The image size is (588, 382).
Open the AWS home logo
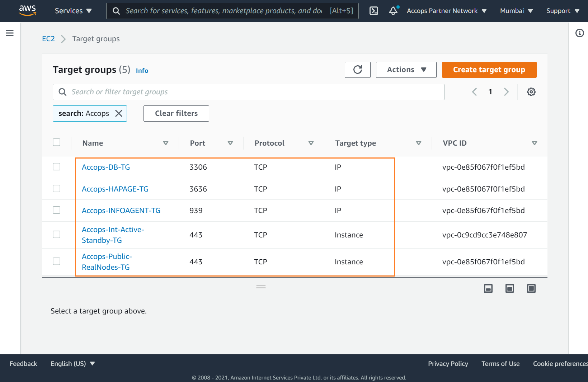point(27,11)
